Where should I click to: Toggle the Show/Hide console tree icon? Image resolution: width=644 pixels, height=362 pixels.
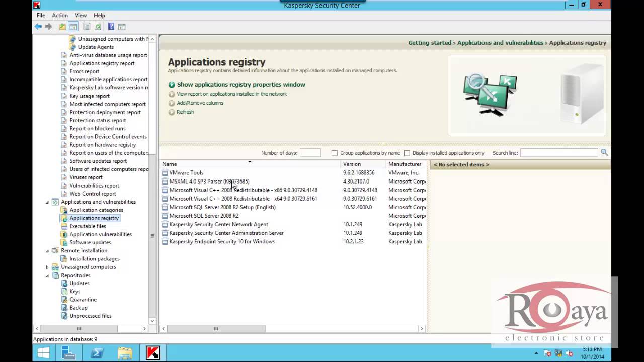(73, 27)
